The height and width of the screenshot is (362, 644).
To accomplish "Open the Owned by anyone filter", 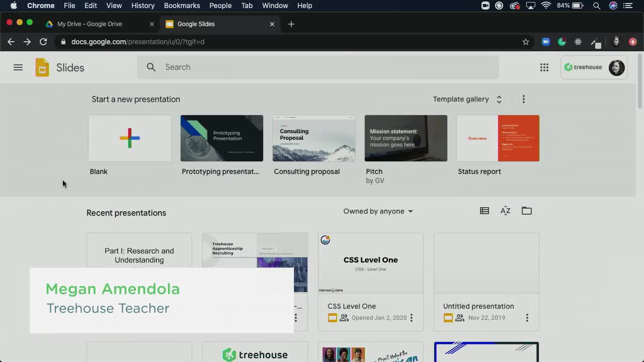I will 378,211.
